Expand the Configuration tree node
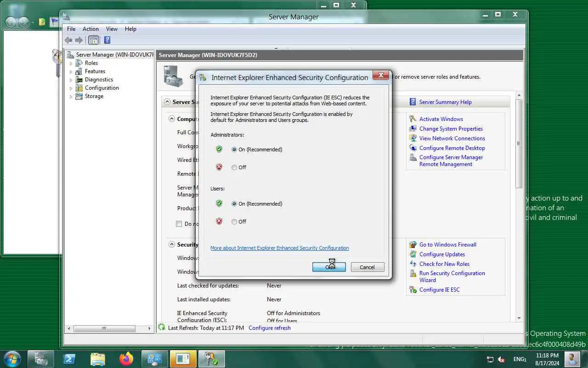 click(71, 88)
